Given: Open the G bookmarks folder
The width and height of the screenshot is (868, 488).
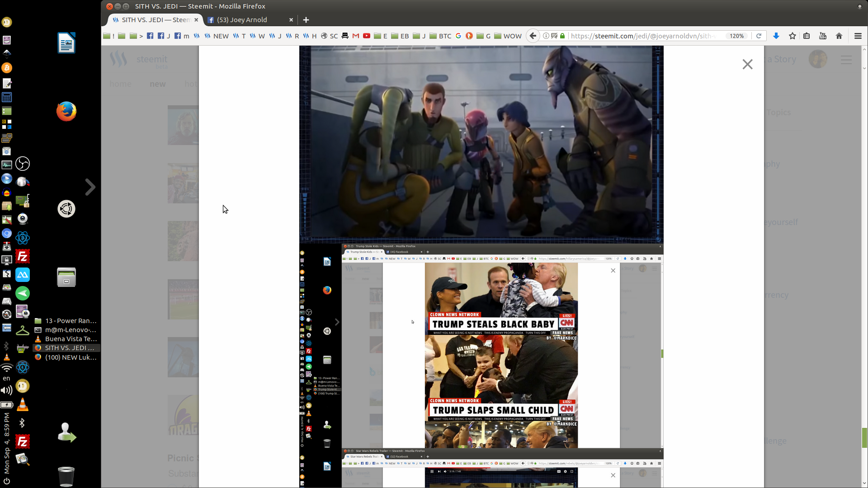Looking at the screenshot, I should [484, 36].
